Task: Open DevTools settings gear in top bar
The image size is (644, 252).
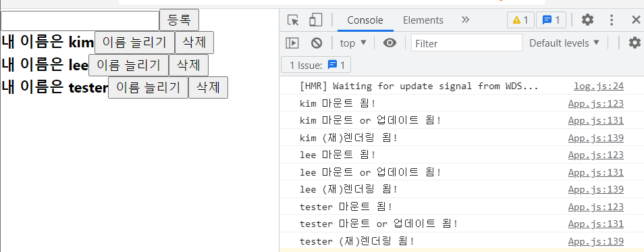Action: (587, 20)
